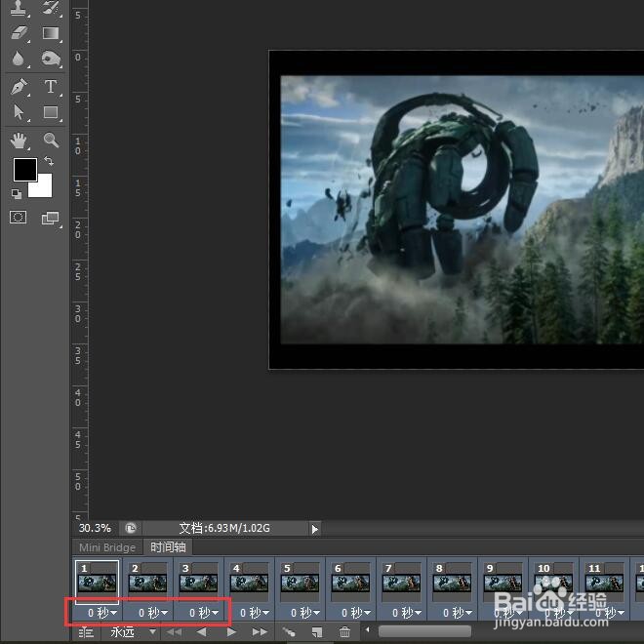Select the Sponge tool
644x644 pixels.
[x=51, y=59]
